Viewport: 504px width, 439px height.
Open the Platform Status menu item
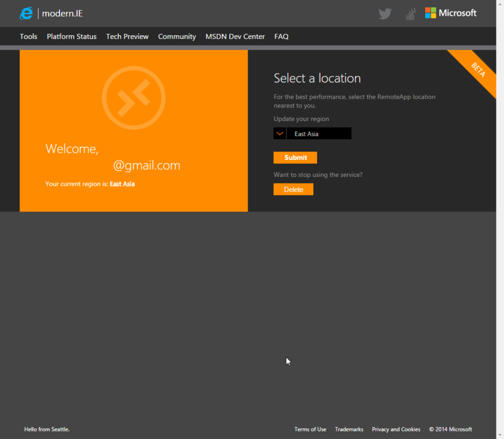[72, 37]
